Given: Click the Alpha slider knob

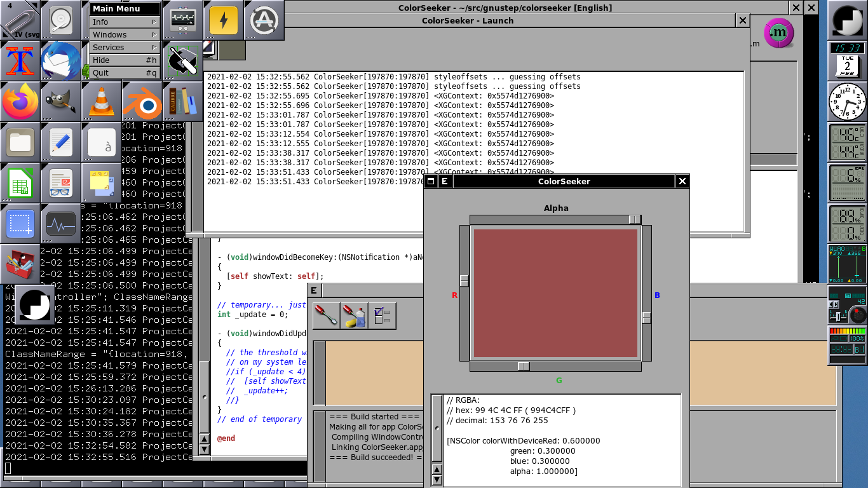Looking at the screenshot, I should 635,219.
